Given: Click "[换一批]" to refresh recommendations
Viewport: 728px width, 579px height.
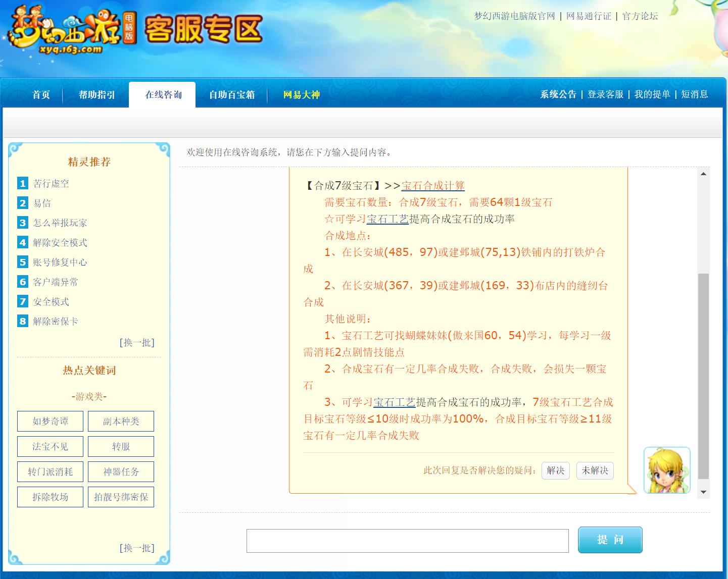Looking at the screenshot, I should (136, 343).
